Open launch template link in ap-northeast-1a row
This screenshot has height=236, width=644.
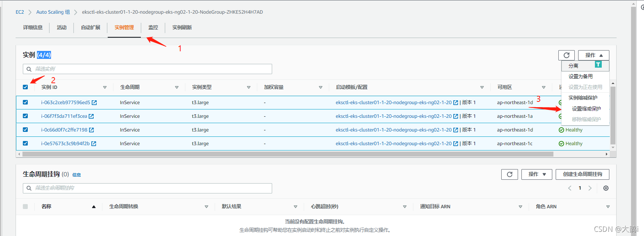click(x=394, y=116)
